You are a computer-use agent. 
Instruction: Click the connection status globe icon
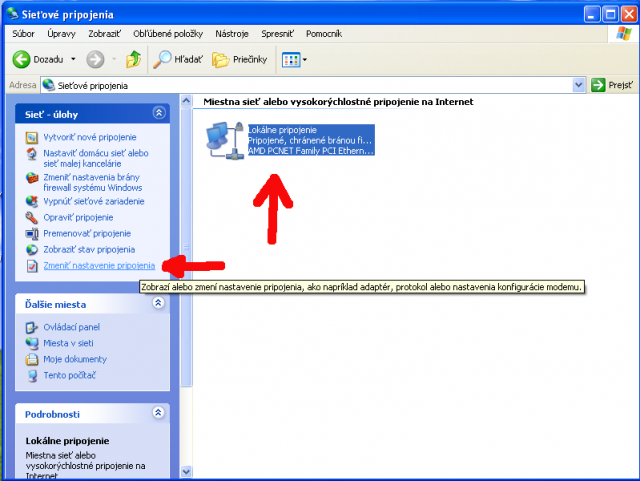pos(32,249)
